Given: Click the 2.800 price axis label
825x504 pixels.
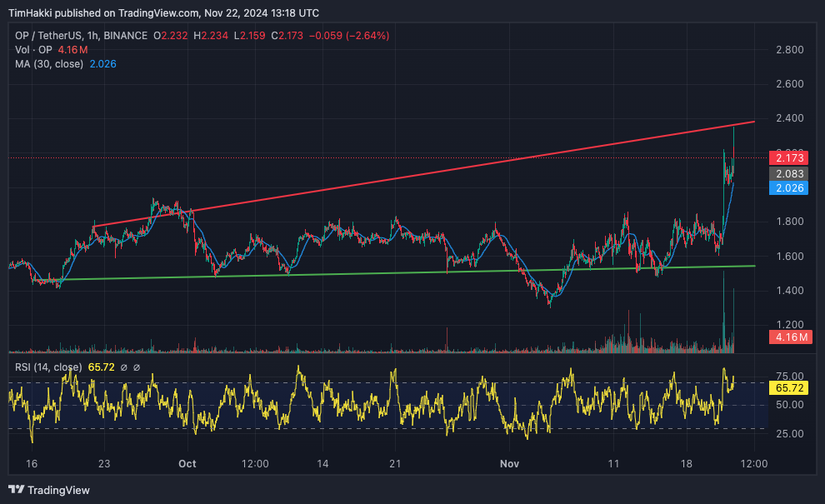Looking at the screenshot, I should click(787, 50).
